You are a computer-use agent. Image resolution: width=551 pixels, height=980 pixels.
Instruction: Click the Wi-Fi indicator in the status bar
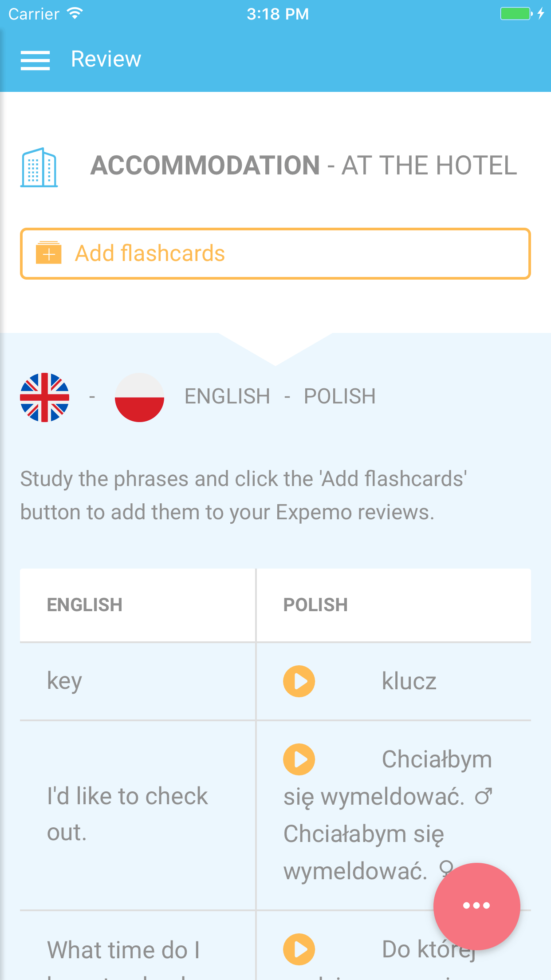pyautogui.click(x=75, y=12)
